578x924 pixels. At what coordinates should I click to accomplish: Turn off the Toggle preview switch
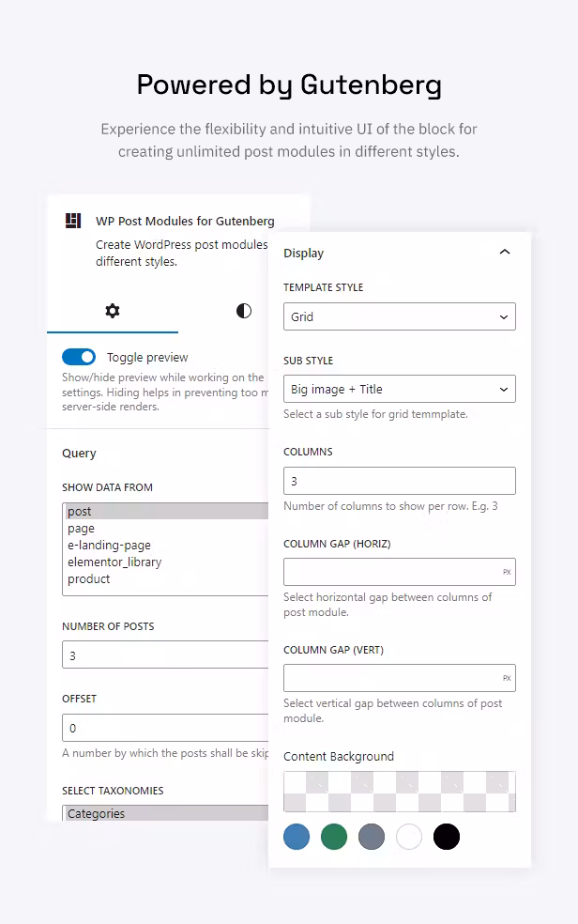click(79, 357)
